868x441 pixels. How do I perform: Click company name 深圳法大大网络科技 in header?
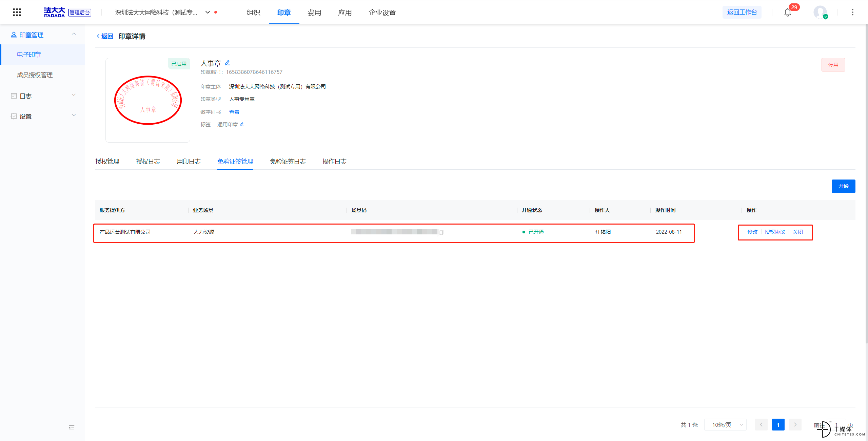(x=156, y=13)
